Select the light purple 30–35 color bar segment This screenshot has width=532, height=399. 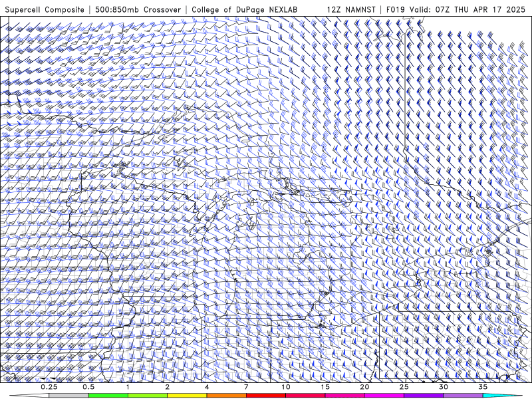(463, 396)
